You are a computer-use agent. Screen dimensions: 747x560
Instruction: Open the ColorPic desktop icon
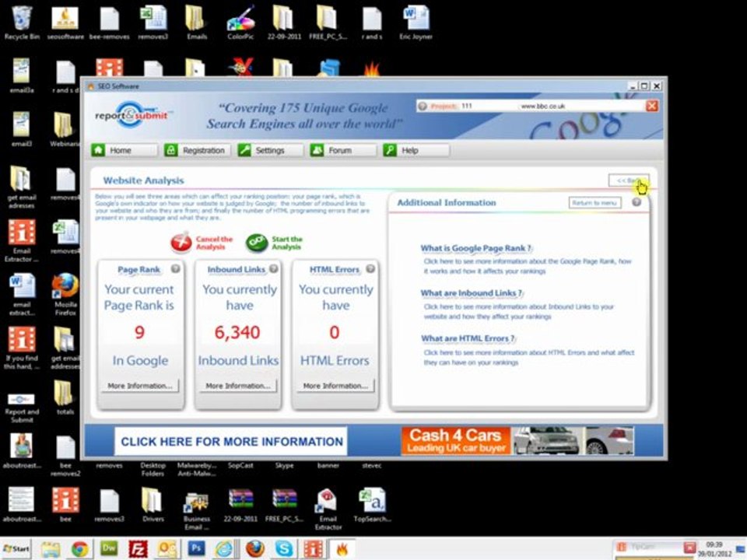coord(240,23)
